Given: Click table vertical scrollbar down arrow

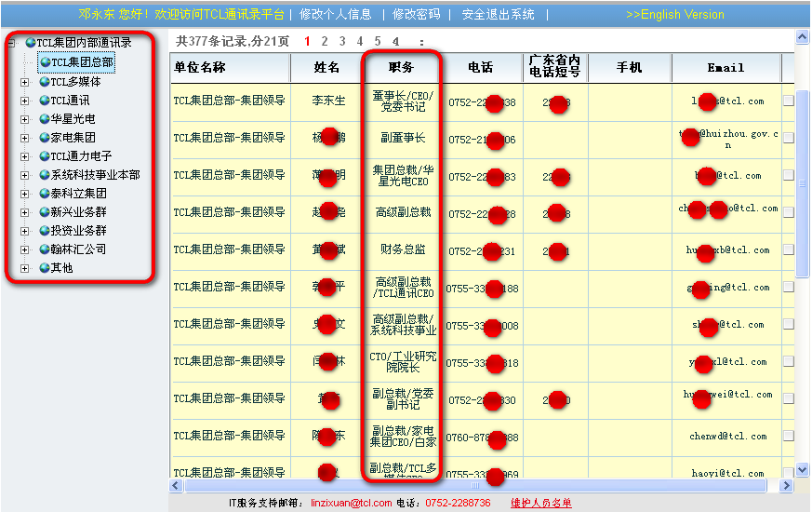Looking at the screenshot, I should tap(802, 469).
